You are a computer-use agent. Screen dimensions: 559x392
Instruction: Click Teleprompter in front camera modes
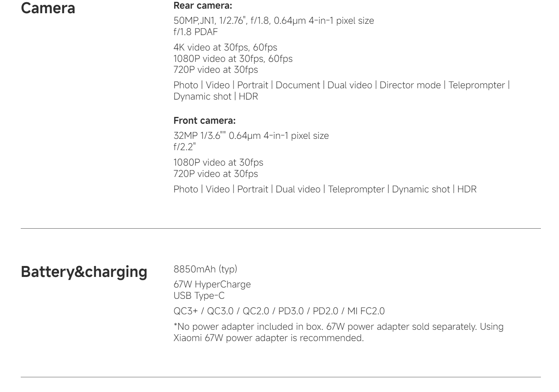356,189
